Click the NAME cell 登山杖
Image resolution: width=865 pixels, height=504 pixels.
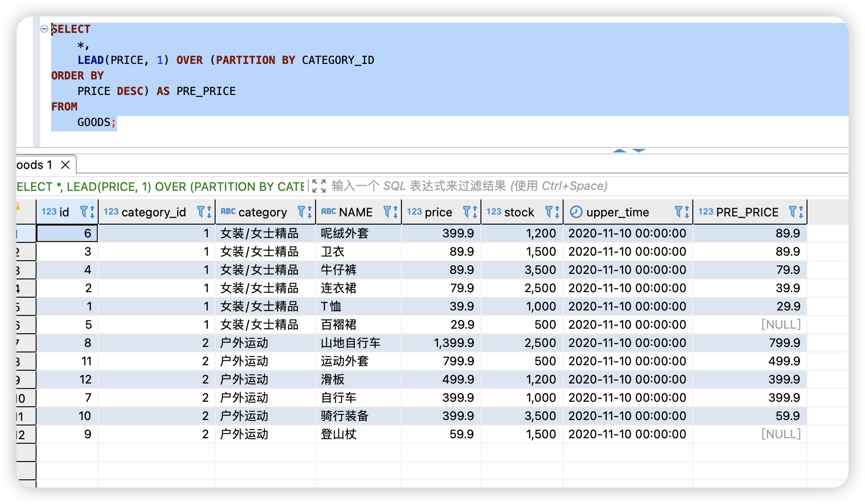coord(359,434)
